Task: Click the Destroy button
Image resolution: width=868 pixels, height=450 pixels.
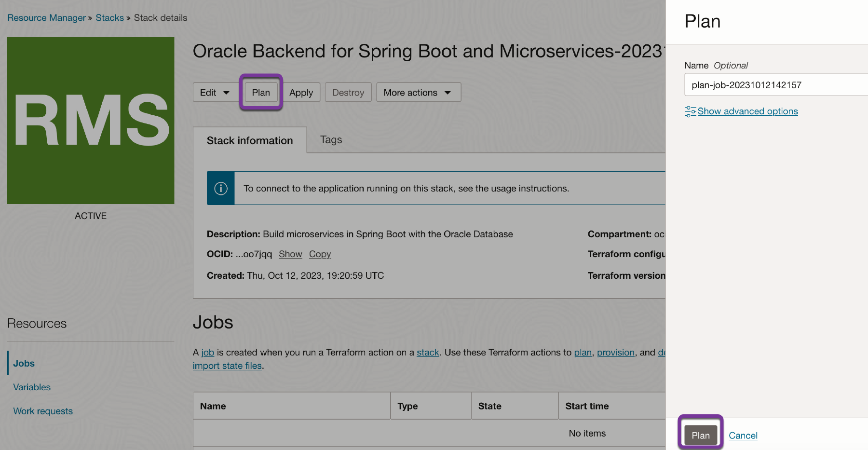Action: [x=348, y=93]
